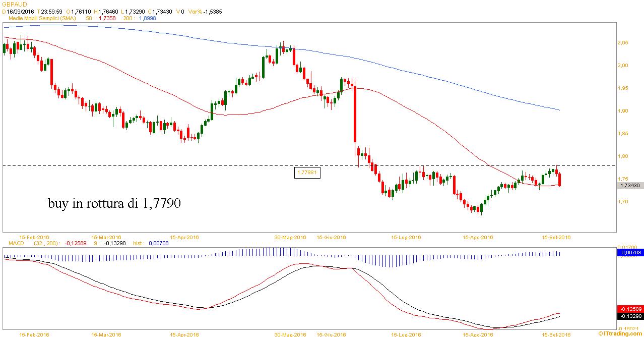Select the date 16/09/2016 in the header
The width and height of the screenshot is (644, 337).
click(20, 11)
